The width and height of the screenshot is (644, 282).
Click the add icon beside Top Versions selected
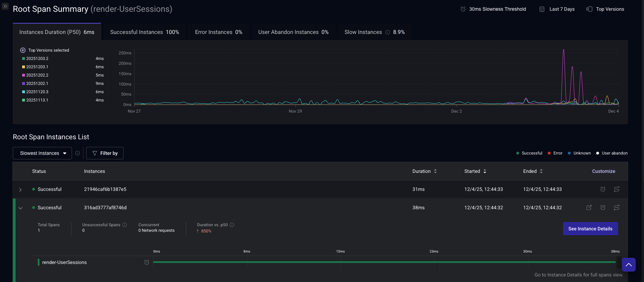[x=23, y=50]
